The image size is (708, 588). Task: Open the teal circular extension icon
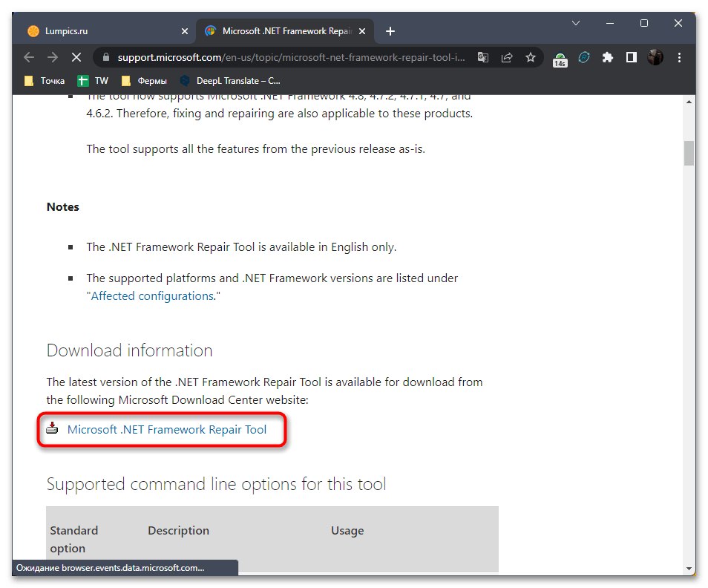pyautogui.click(x=584, y=57)
